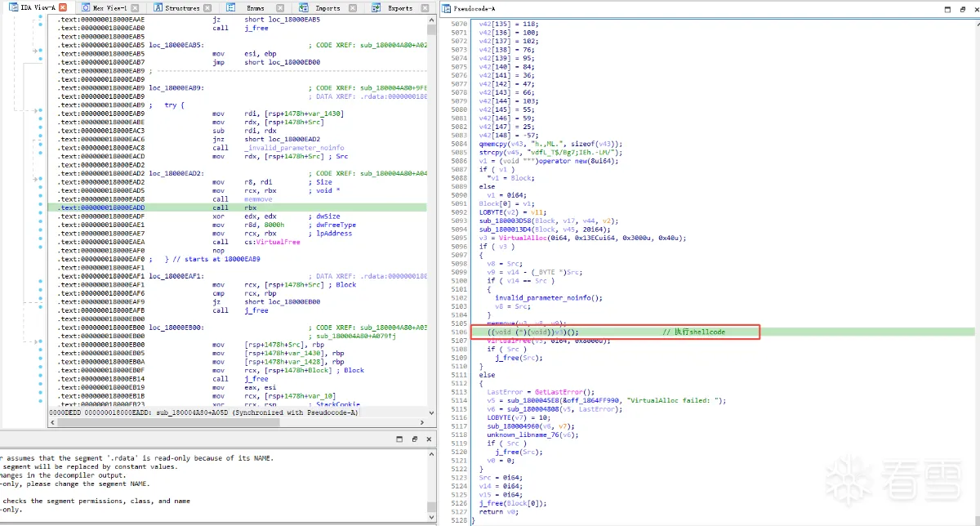Select label loc_18000EAB5 in disassembly

pos(177,45)
